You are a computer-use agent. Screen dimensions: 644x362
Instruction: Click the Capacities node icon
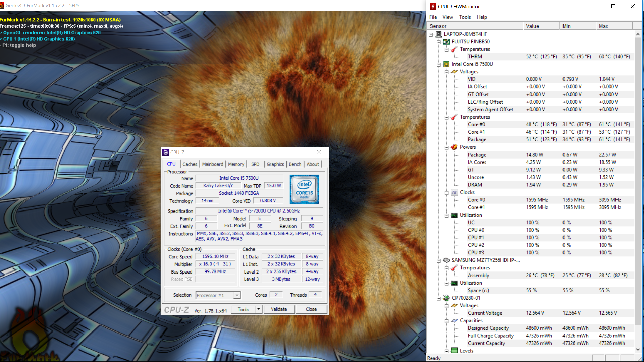tap(454, 321)
